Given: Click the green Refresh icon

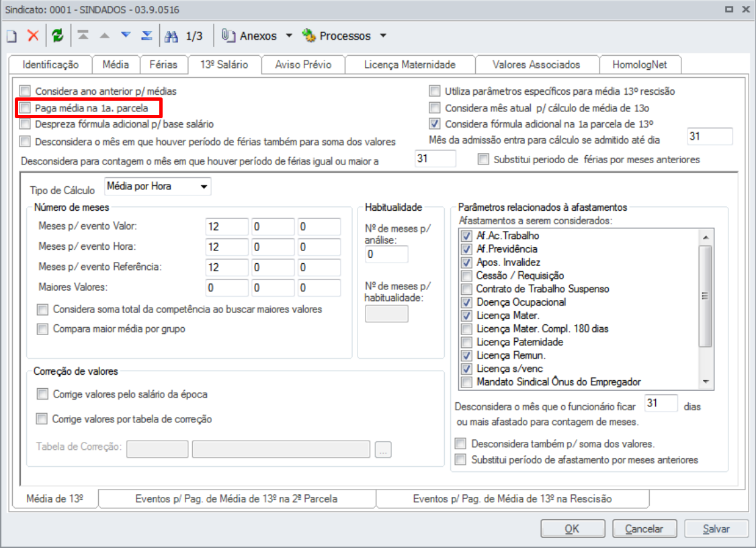Looking at the screenshot, I should (57, 36).
